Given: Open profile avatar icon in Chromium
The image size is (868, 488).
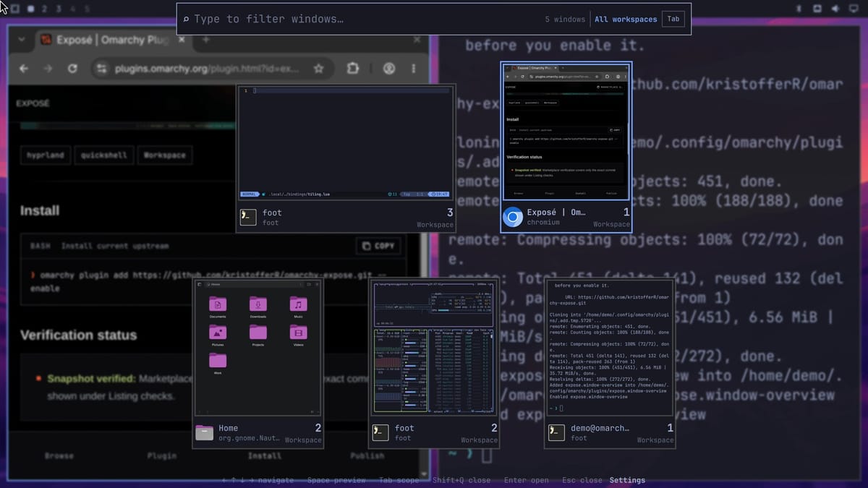Looking at the screenshot, I should click(389, 69).
